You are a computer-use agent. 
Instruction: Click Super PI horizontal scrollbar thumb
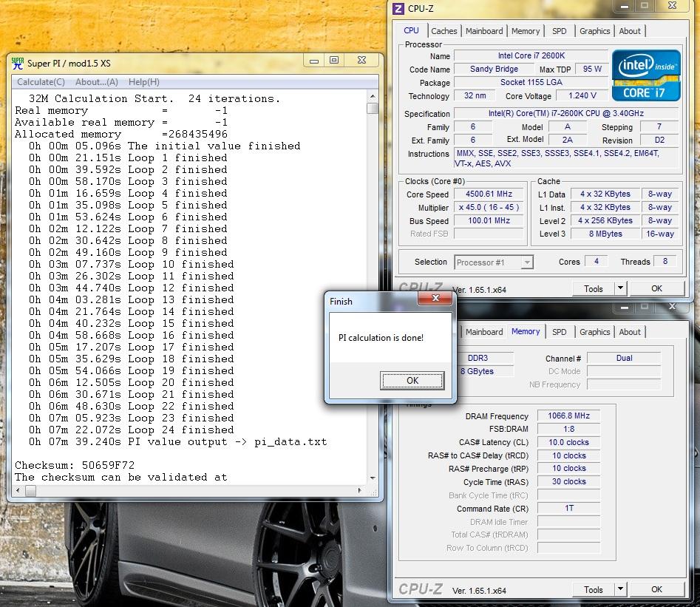30,490
